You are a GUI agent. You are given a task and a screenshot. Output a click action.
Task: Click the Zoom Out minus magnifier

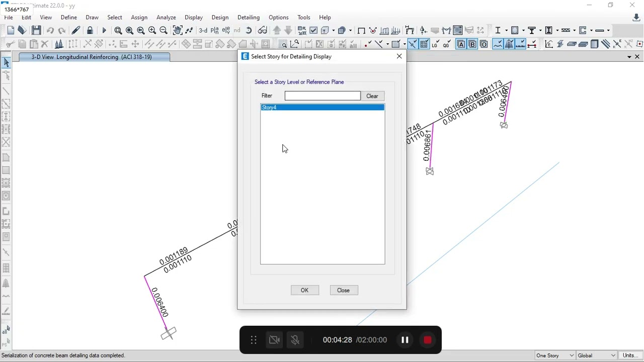pyautogui.click(x=164, y=31)
